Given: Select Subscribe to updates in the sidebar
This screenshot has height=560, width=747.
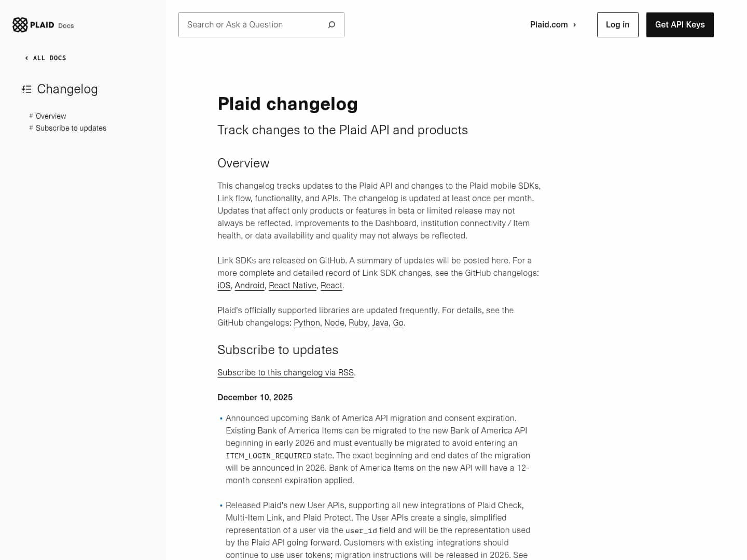Looking at the screenshot, I should (x=71, y=128).
